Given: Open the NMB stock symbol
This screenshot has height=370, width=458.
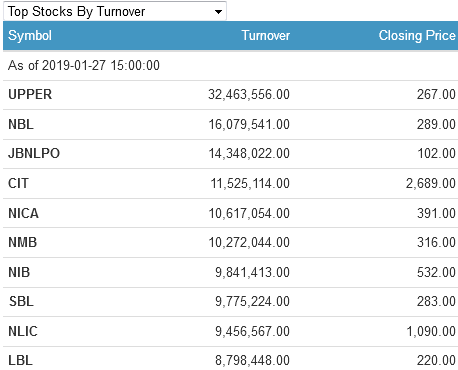Looking at the screenshot, I should (x=22, y=242).
